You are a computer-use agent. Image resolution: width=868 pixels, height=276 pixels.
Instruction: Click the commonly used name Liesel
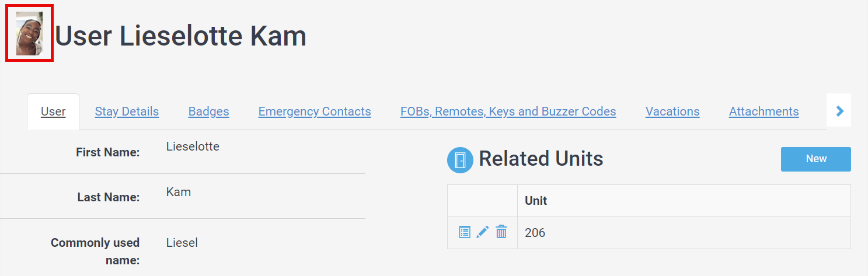click(182, 243)
